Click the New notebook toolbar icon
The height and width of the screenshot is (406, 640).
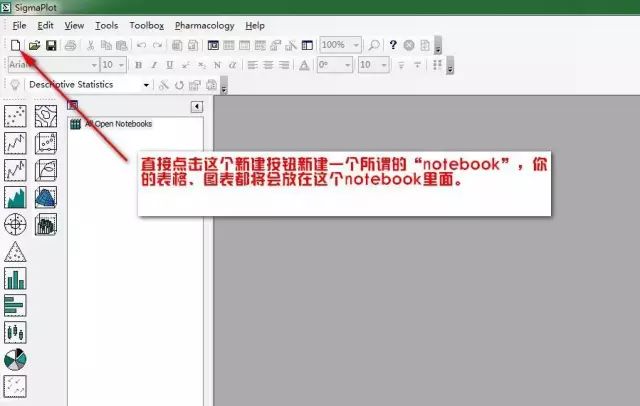pyautogui.click(x=16, y=45)
